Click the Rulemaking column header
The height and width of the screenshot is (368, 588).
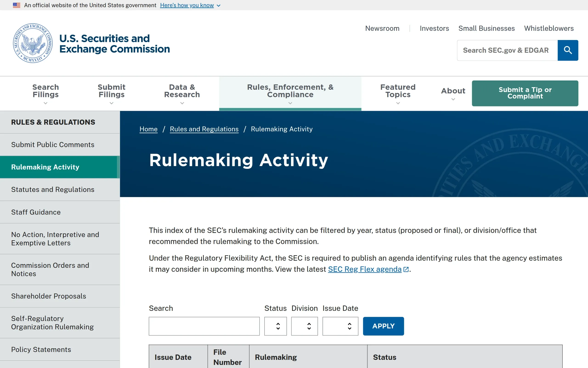click(308, 357)
